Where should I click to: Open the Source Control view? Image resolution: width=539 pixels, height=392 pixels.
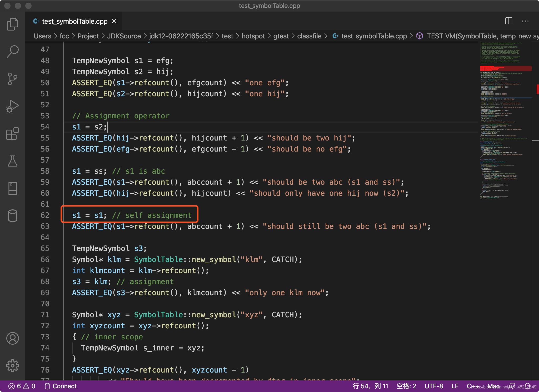[12, 79]
